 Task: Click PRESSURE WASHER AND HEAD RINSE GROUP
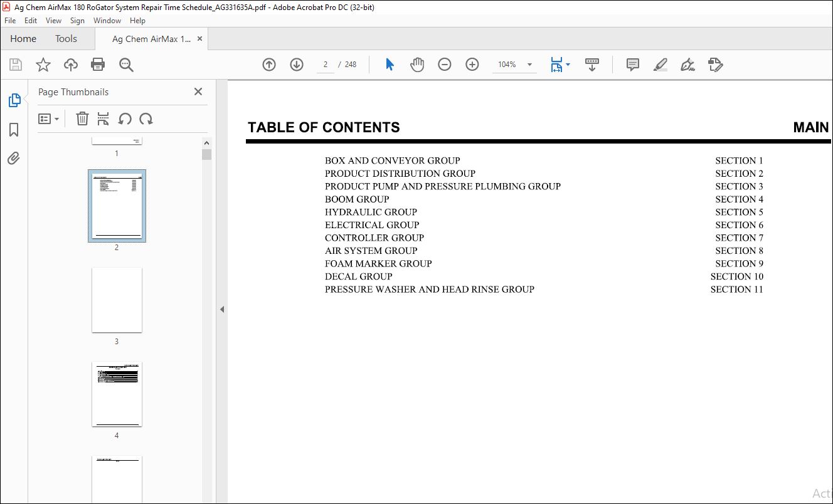pyautogui.click(x=430, y=289)
